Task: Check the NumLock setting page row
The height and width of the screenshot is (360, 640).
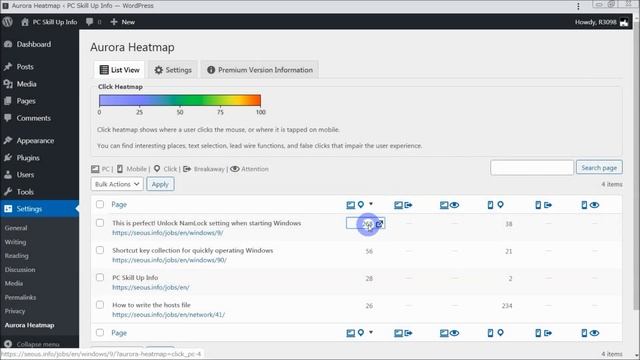Action: click(x=100, y=223)
